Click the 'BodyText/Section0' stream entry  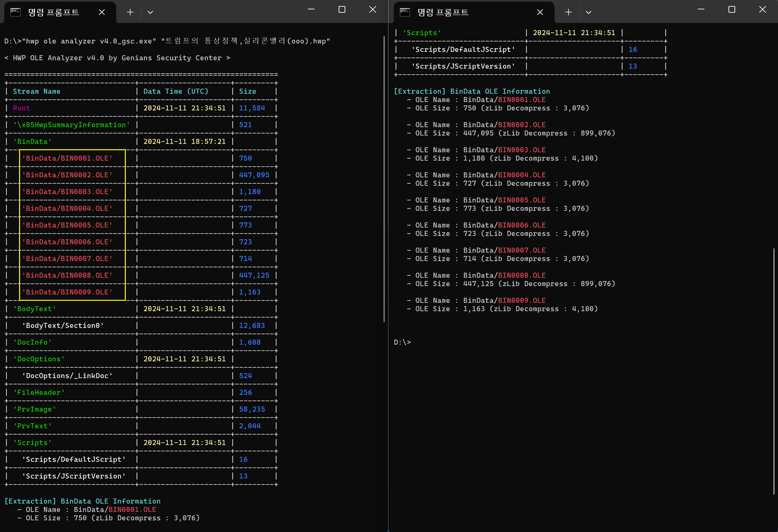point(63,326)
